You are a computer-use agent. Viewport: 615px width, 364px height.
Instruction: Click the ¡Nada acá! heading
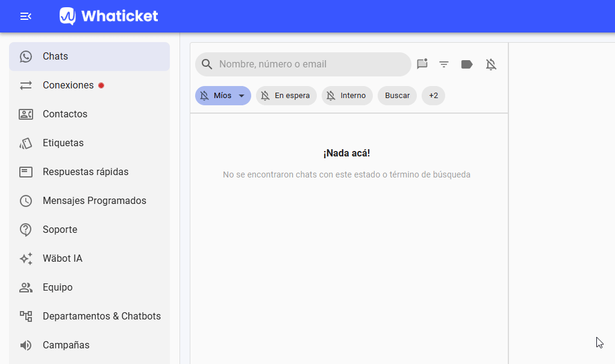click(347, 153)
